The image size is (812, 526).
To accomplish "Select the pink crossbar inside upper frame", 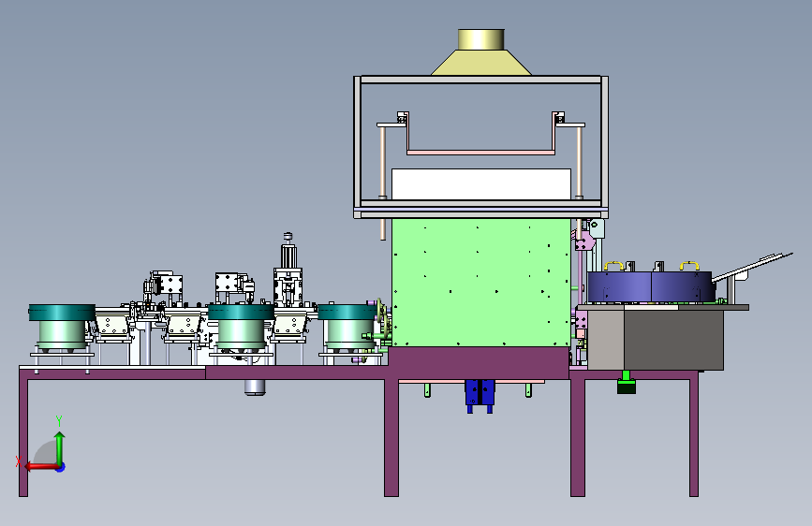I will (x=480, y=153).
